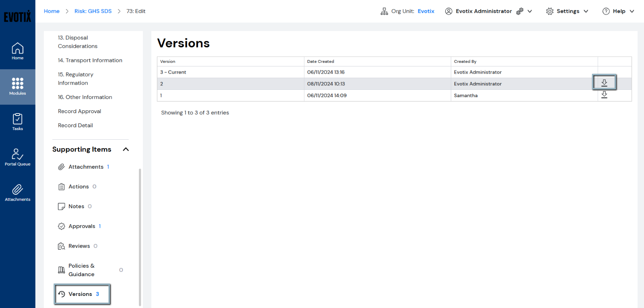
Task: Click the Settings gear icon
Action: click(x=550, y=11)
